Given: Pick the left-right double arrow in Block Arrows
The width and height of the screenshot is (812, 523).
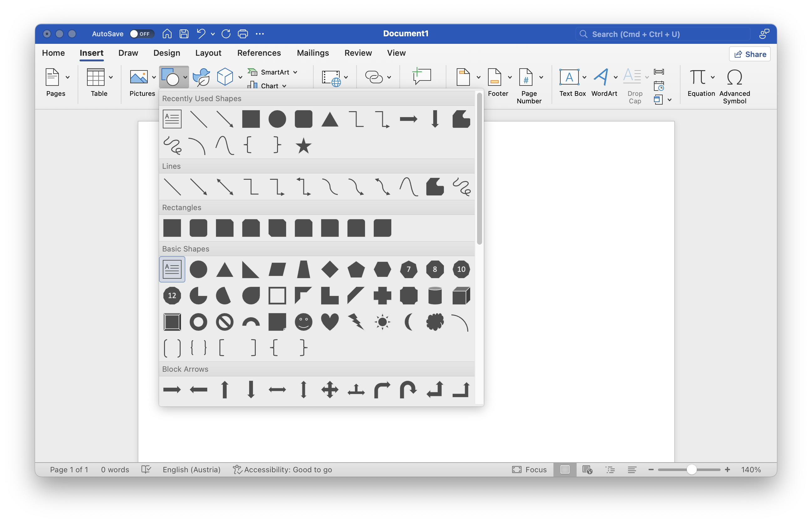Looking at the screenshot, I should tap(277, 389).
